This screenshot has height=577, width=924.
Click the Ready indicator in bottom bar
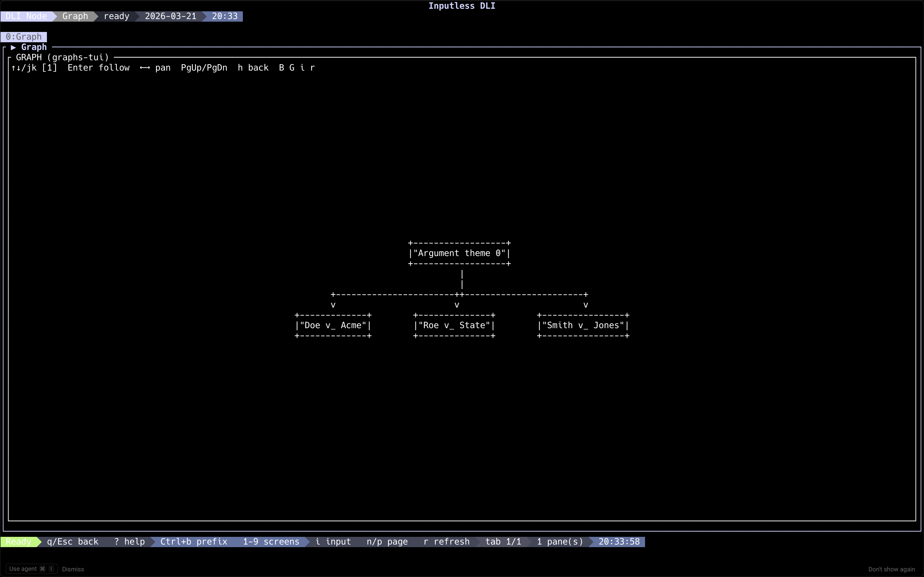17,541
